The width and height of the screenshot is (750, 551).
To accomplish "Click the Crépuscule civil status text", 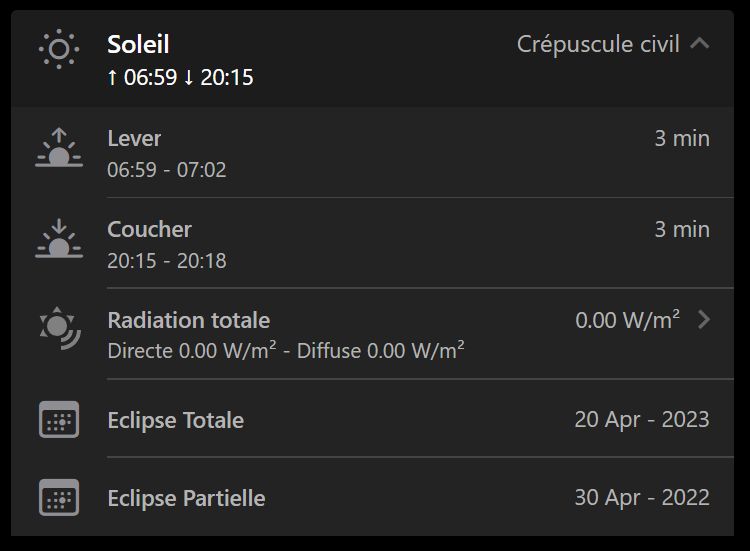I will 598,44.
